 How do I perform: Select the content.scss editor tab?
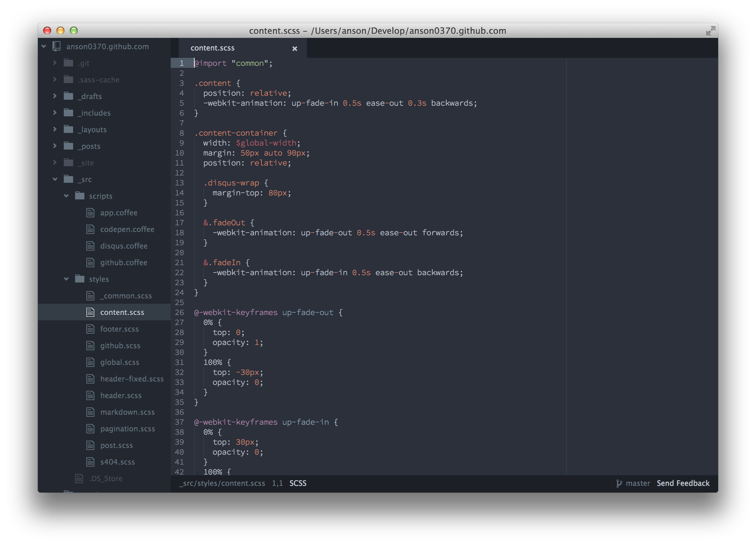coord(213,48)
